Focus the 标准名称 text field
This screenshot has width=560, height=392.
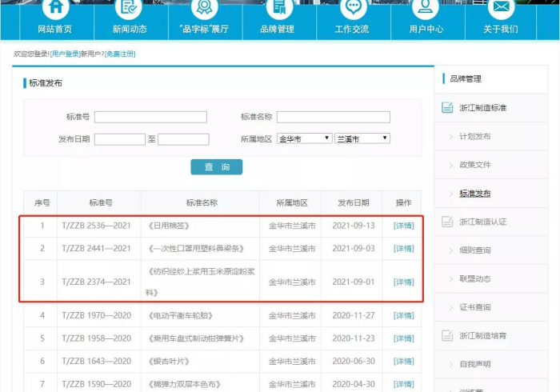coord(333,118)
